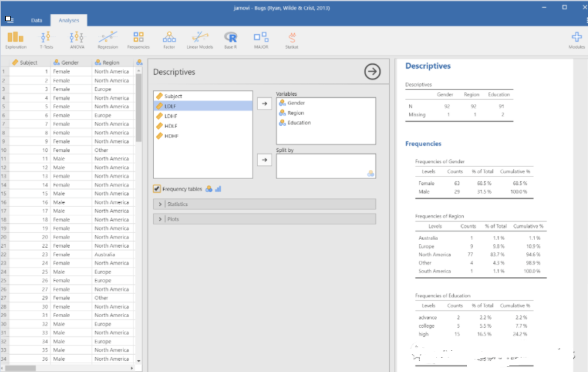Open the Frequencies analysis menu
588x372 pixels.
[x=138, y=39]
